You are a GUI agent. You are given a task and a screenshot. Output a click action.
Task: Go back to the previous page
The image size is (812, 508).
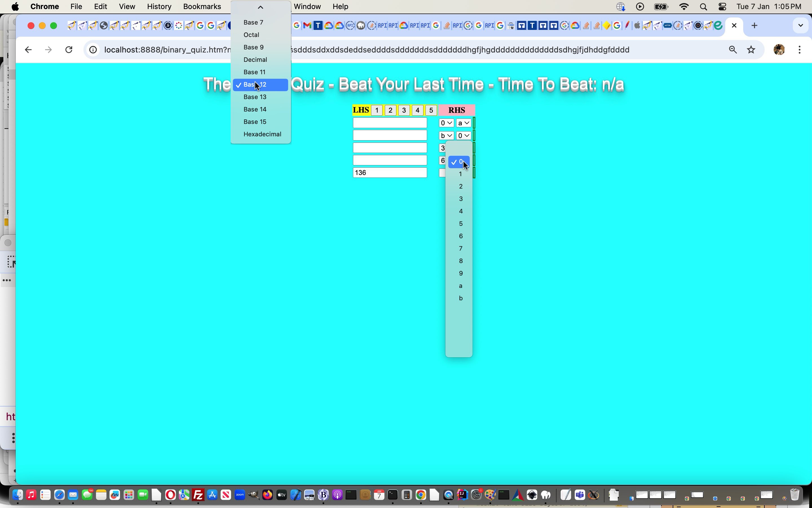pyautogui.click(x=28, y=50)
